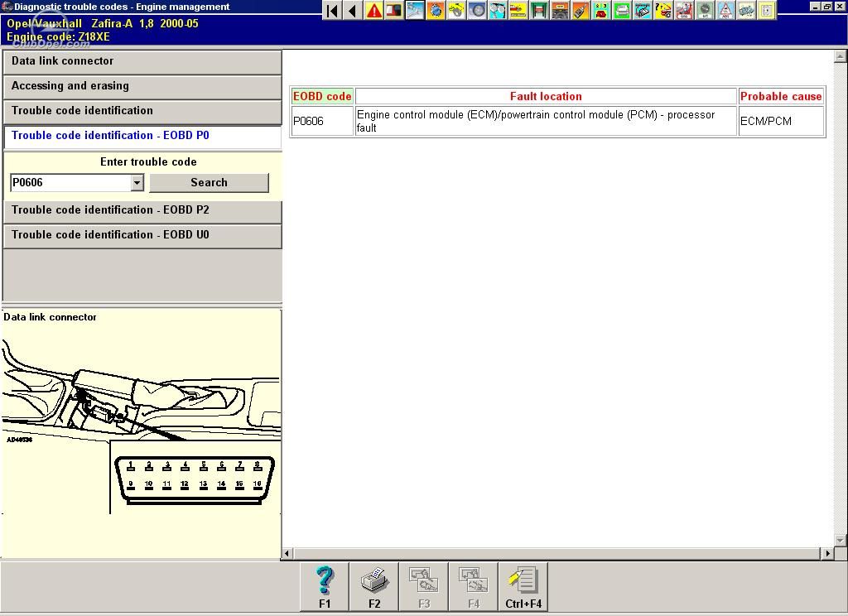Click the Probable cause column header
The image size is (848, 616).
tap(781, 96)
